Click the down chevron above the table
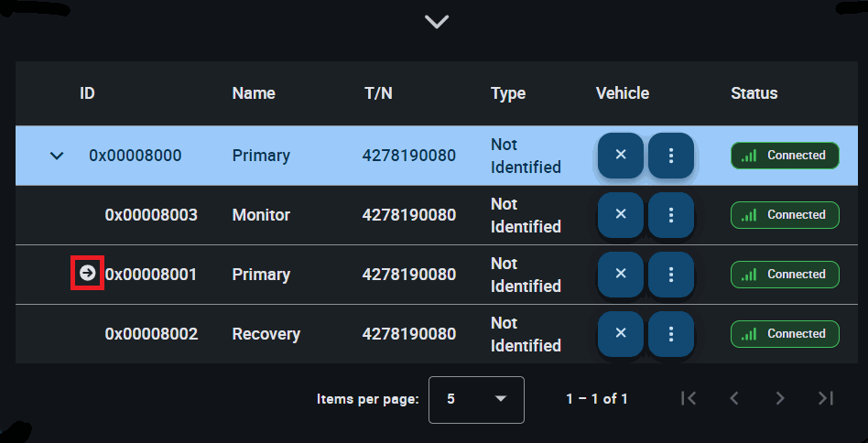The height and width of the screenshot is (443, 868). coord(437,21)
